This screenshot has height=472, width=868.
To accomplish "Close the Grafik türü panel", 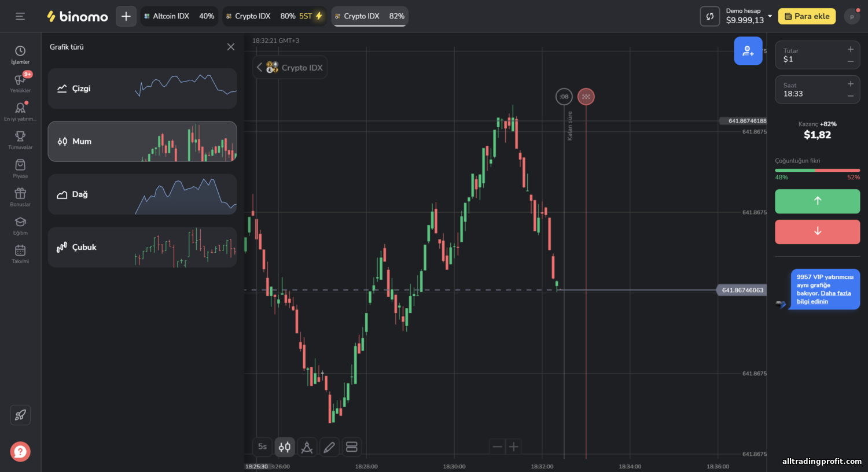I will tap(231, 47).
